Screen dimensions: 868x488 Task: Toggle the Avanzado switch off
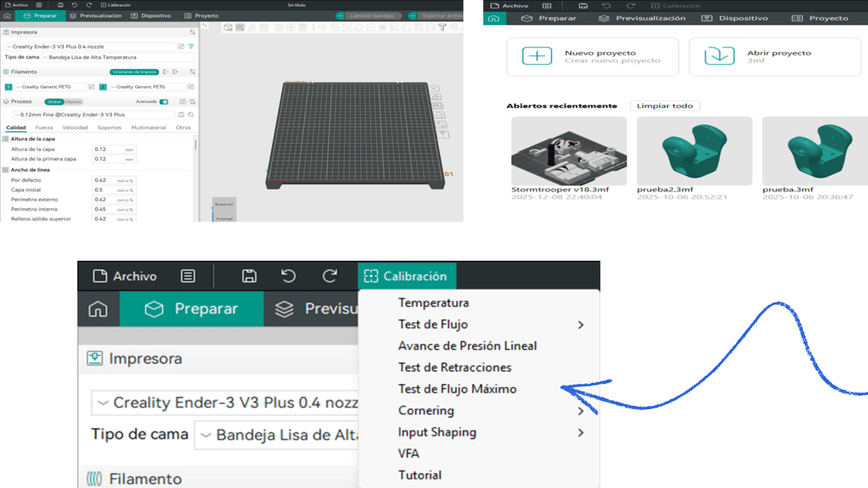(x=164, y=102)
